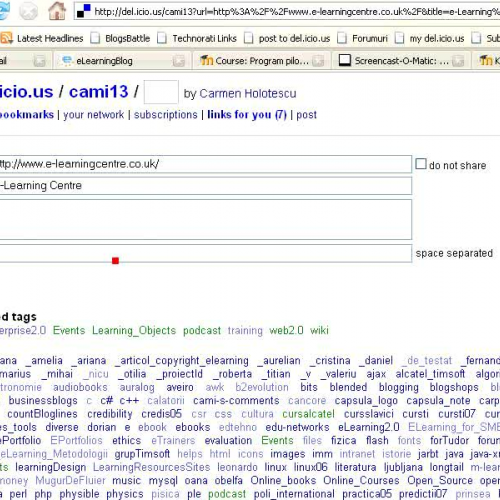Viewport: 500px width, 500px height.
Task: Enable the do not share checkbox
Action: [x=421, y=164]
